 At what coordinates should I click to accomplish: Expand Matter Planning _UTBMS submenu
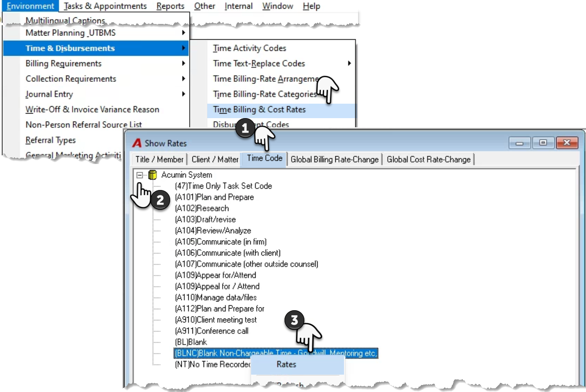(96, 33)
